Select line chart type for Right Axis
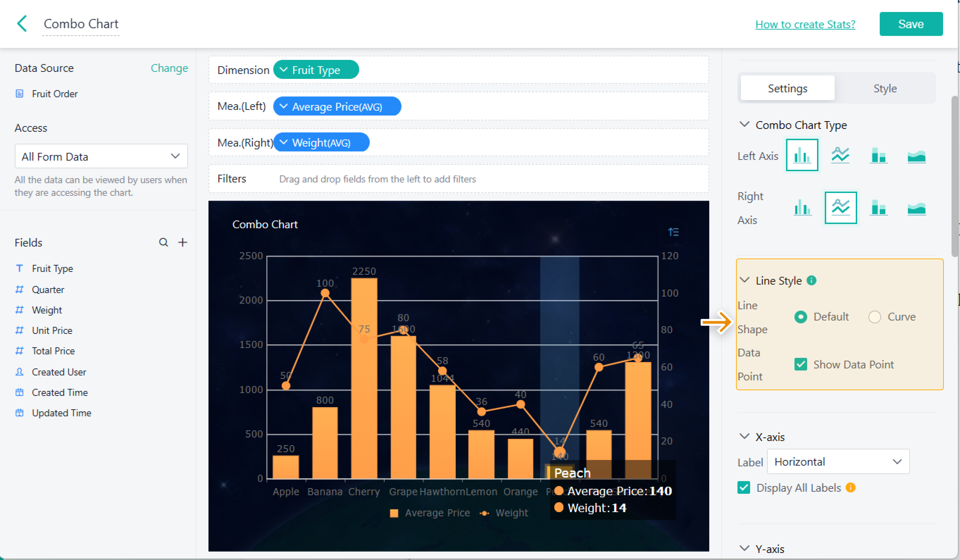 [840, 208]
